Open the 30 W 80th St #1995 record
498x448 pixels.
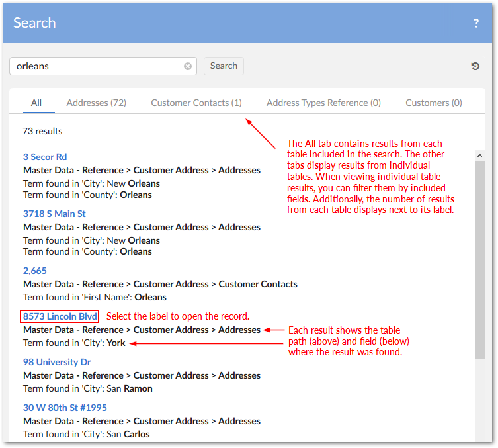(x=65, y=408)
